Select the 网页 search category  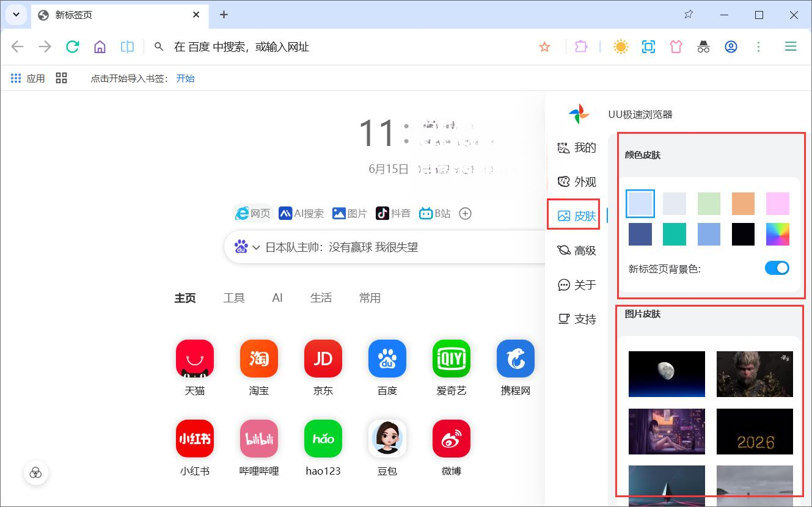coord(253,213)
